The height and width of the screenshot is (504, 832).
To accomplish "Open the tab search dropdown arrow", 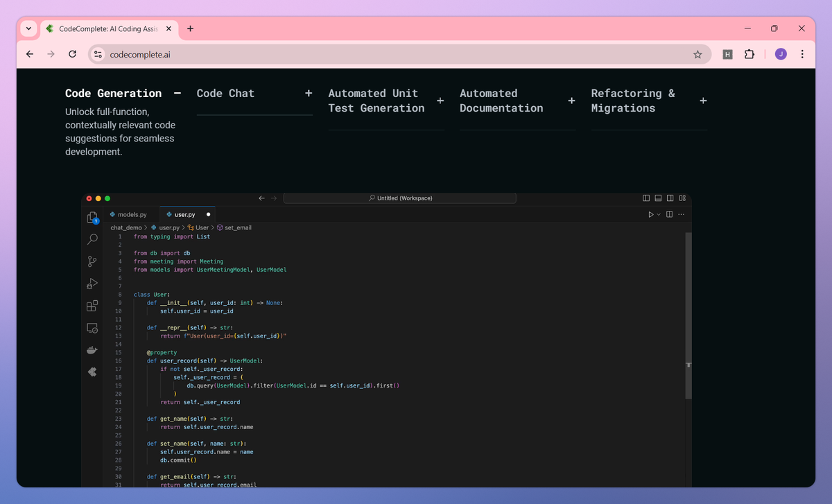I will point(28,28).
